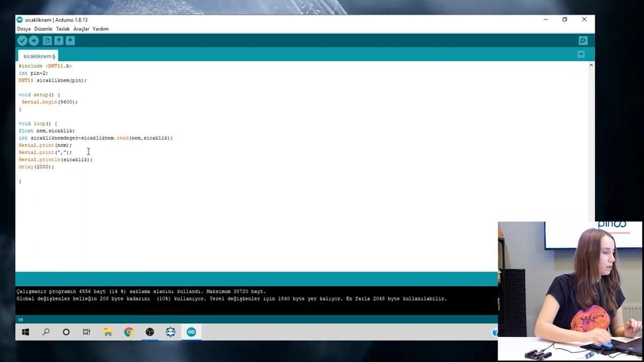Click the Arduino icon in taskbar
The width and height of the screenshot is (644, 362).
191,332
